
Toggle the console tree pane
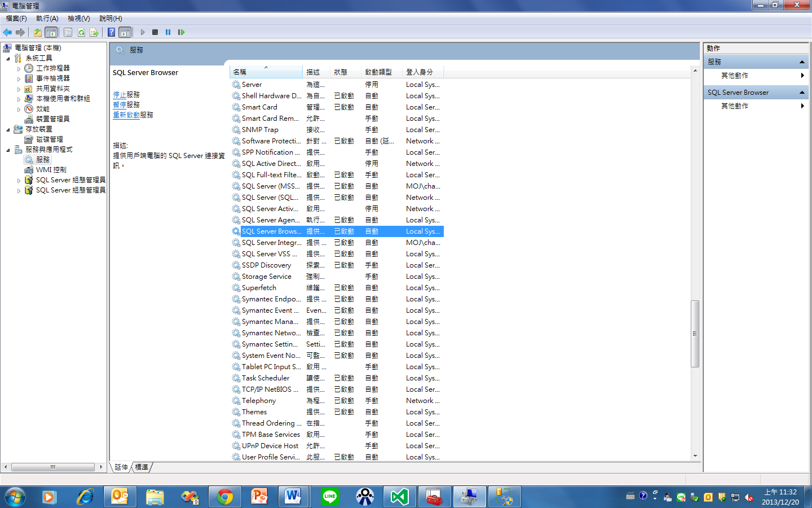tap(51, 32)
